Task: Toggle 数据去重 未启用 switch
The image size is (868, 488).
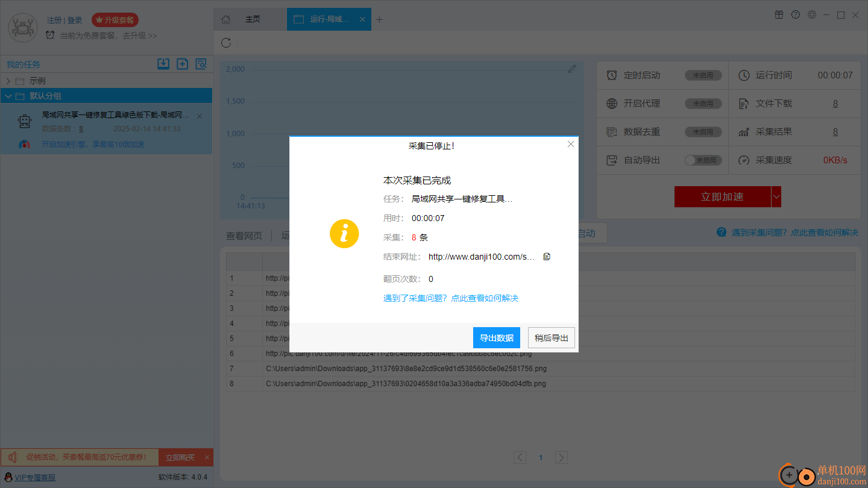Action: click(703, 132)
